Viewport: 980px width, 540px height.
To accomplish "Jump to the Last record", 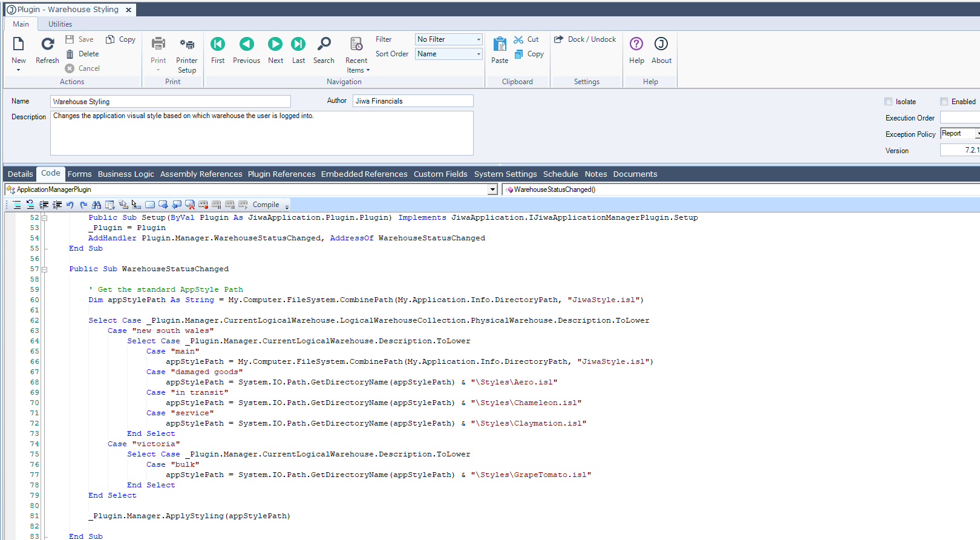I will [298, 45].
